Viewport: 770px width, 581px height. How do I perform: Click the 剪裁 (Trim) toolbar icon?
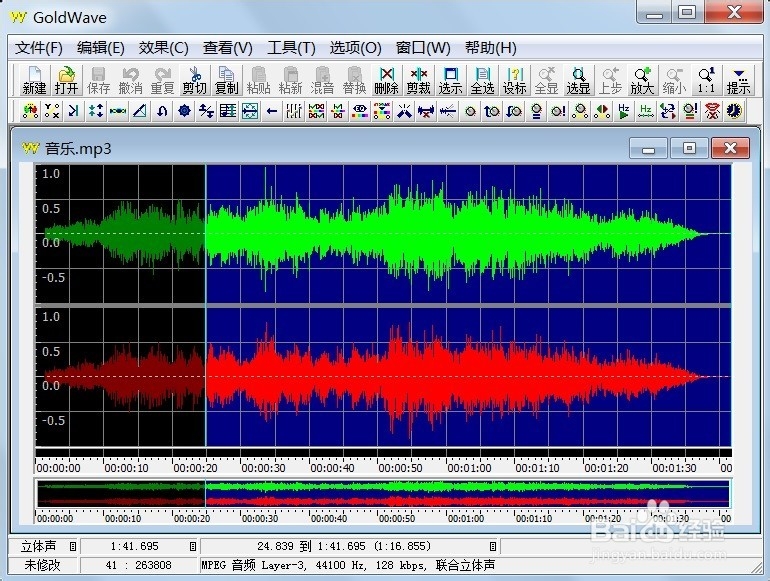point(418,80)
